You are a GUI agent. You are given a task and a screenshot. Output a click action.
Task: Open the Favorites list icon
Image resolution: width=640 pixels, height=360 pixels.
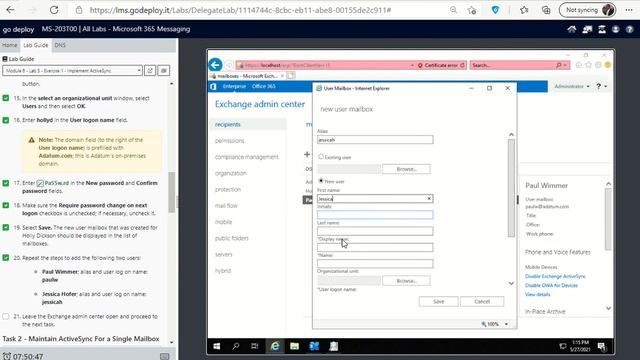click(x=524, y=10)
